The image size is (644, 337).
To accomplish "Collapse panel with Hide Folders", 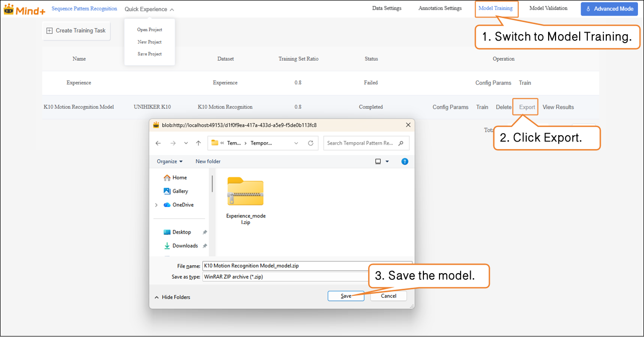I will point(172,297).
